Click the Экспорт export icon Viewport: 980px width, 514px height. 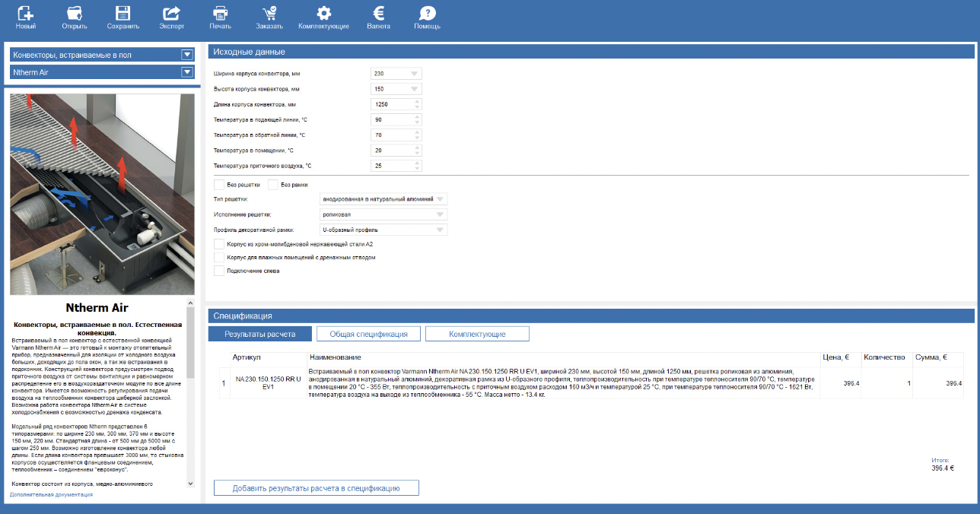coord(171,14)
